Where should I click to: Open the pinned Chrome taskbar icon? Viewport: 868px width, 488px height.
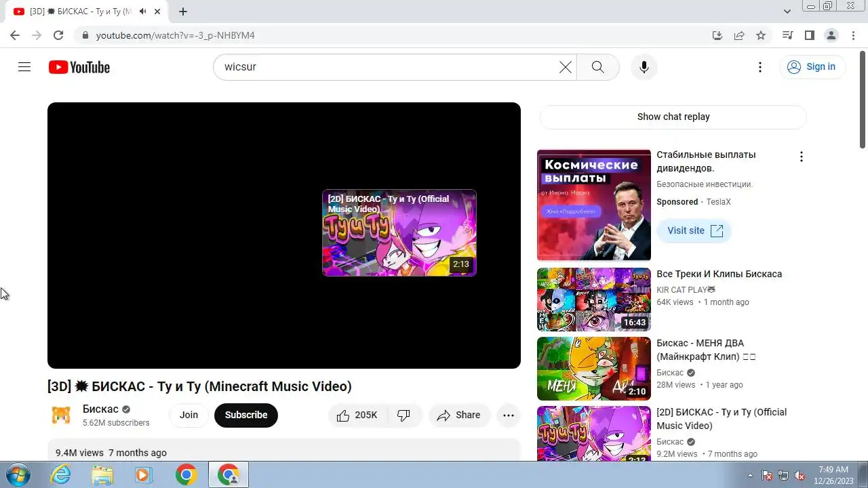click(x=186, y=474)
